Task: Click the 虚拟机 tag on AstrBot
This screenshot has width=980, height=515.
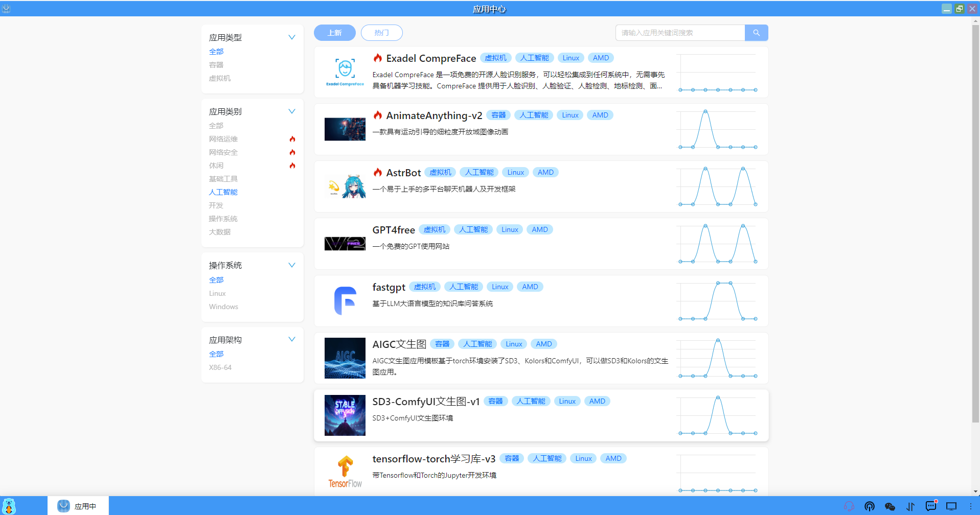Action: (440, 172)
